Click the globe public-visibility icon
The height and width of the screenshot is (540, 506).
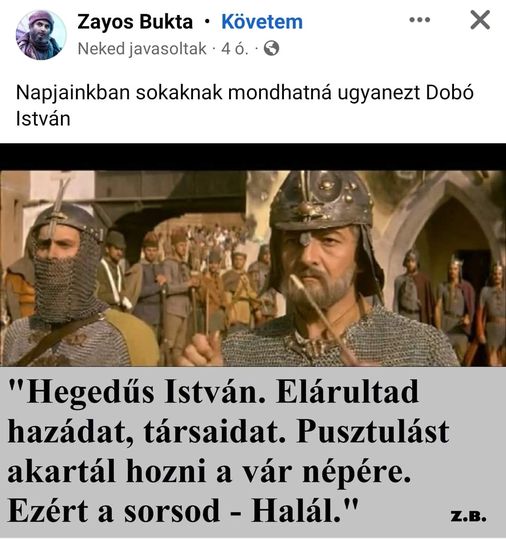coord(271,48)
